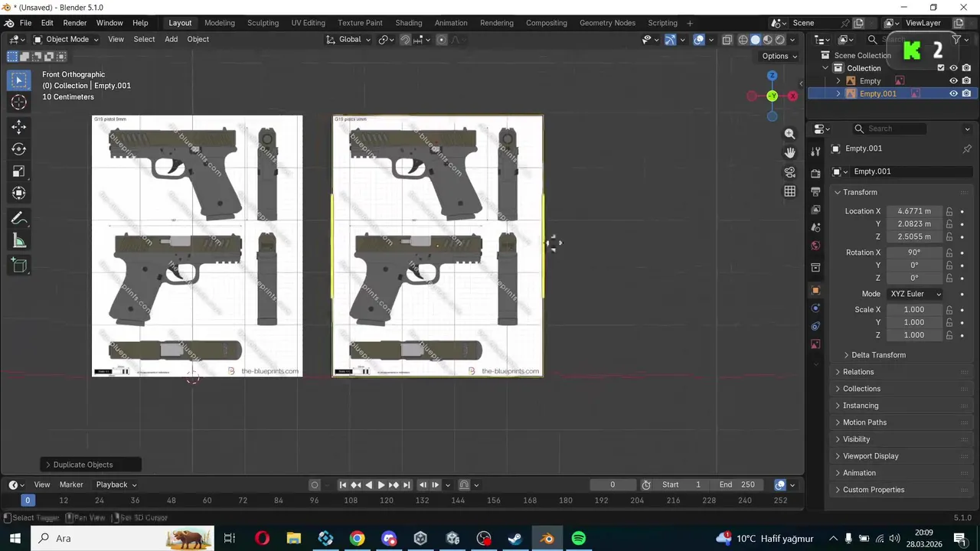This screenshot has width=980, height=551.
Task: Add a new workspace with plus button
Action: point(690,23)
